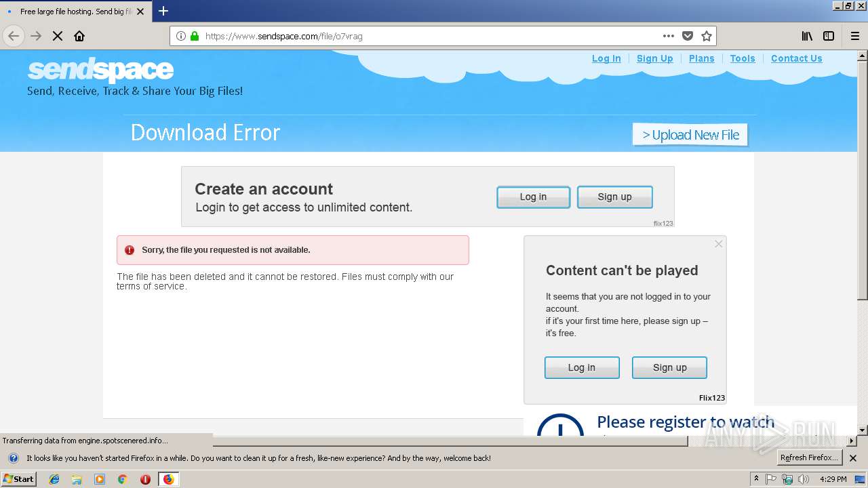Open Opera from taskbar
The width and height of the screenshot is (868, 488).
[x=145, y=479]
